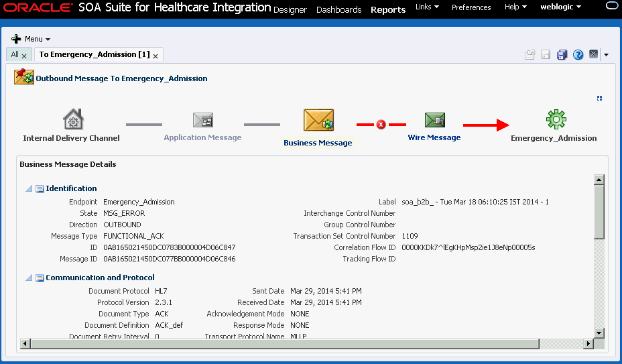Image resolution: width=622 pixels, height=364 pixels.
Task: Click the Document Definition value ACK_def
Action: [x=169, y=325]
